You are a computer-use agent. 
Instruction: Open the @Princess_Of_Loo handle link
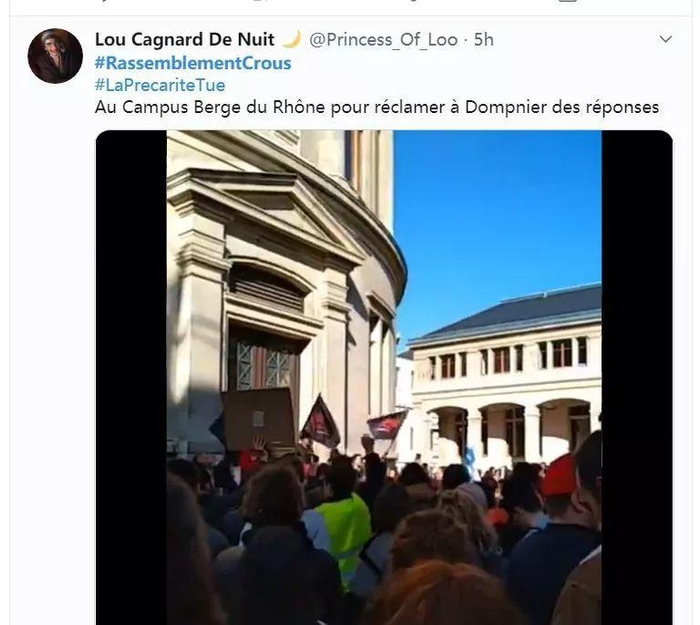383,40
